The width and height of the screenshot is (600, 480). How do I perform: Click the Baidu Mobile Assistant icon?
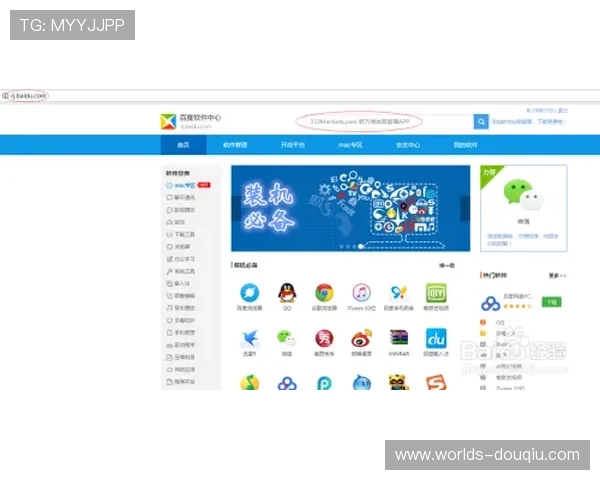click(398, 293)
